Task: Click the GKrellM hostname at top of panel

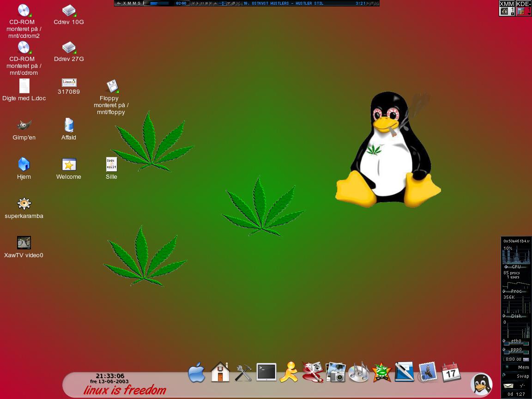Action: [516, 241]
